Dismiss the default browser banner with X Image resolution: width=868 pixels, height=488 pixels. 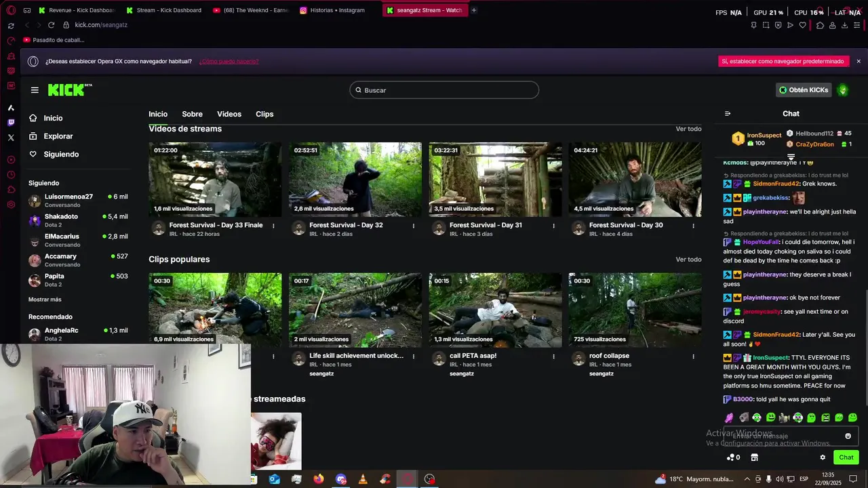(x=859, y=61)
